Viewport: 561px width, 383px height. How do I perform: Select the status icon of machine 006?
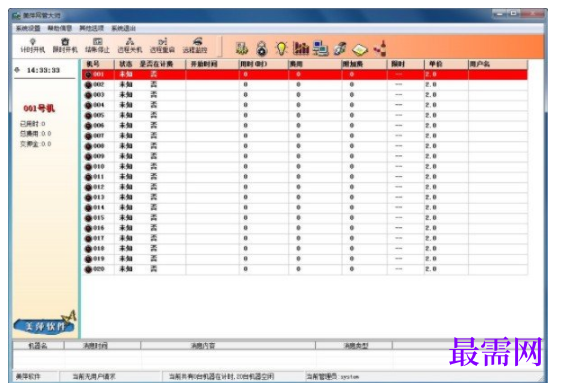click(88, 126)
